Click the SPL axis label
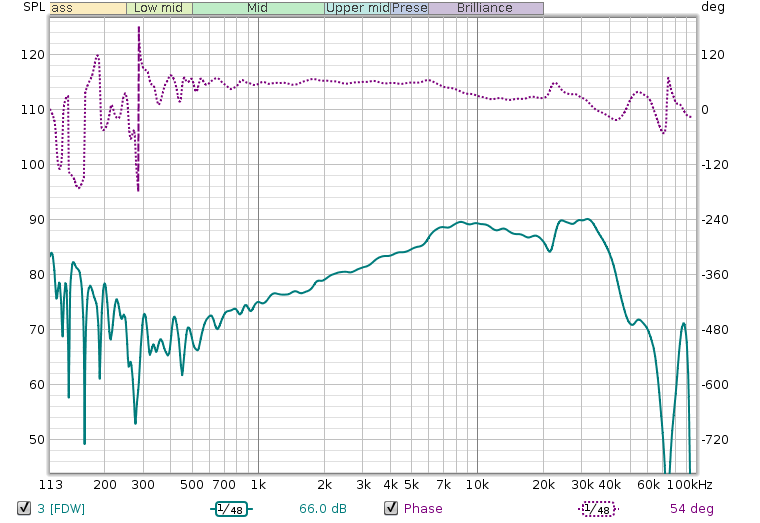The height and width of the screenshot is (523, 760). 34,7
